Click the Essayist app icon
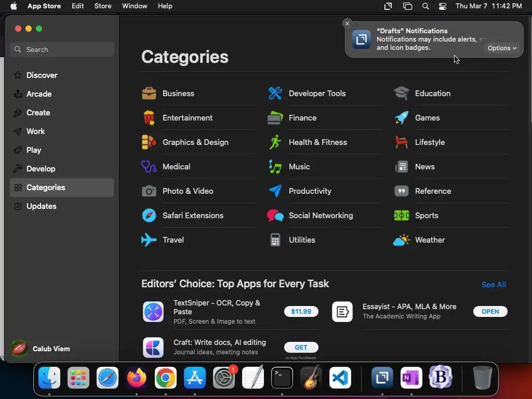The image size is (532, 399). 342,312
